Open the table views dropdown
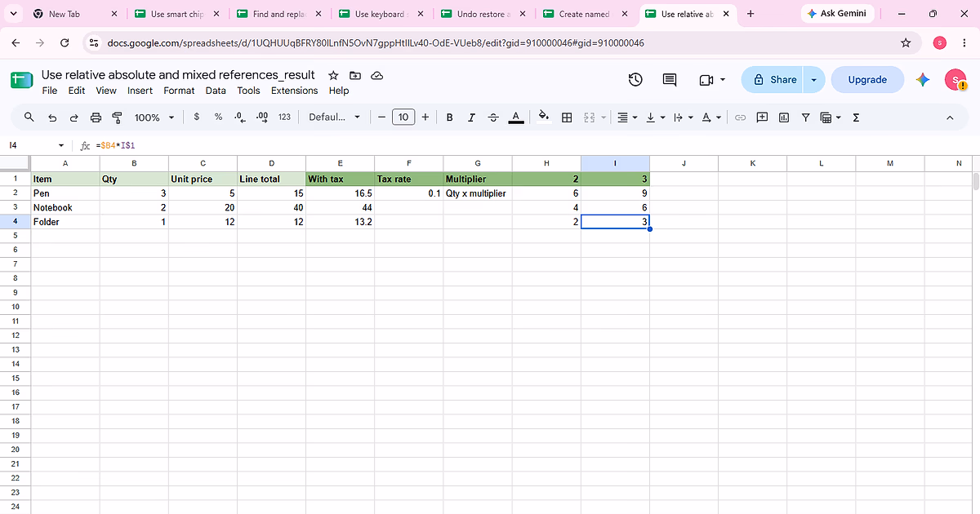980x514 pixels. pos(831,117)
